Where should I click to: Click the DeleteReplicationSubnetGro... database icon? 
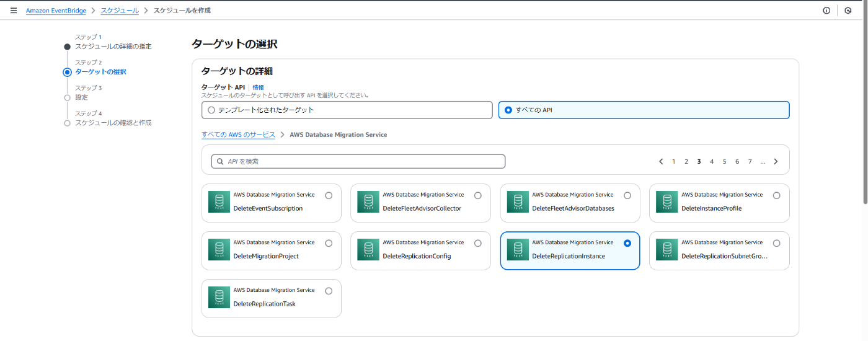[667, 250]
